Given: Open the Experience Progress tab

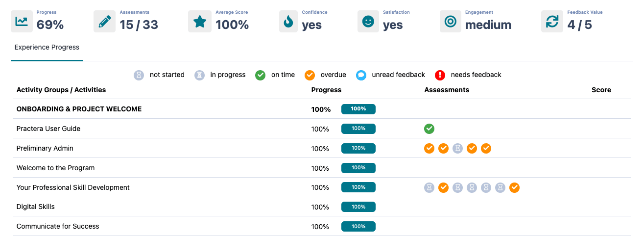Looking at the screenshot, I should click(x=47, y=48).
